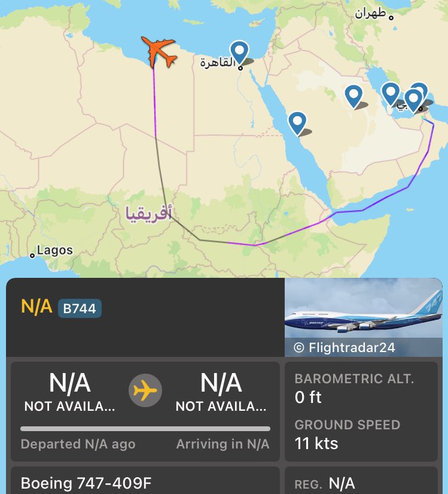Click the flight progress bar

[145, 429]
